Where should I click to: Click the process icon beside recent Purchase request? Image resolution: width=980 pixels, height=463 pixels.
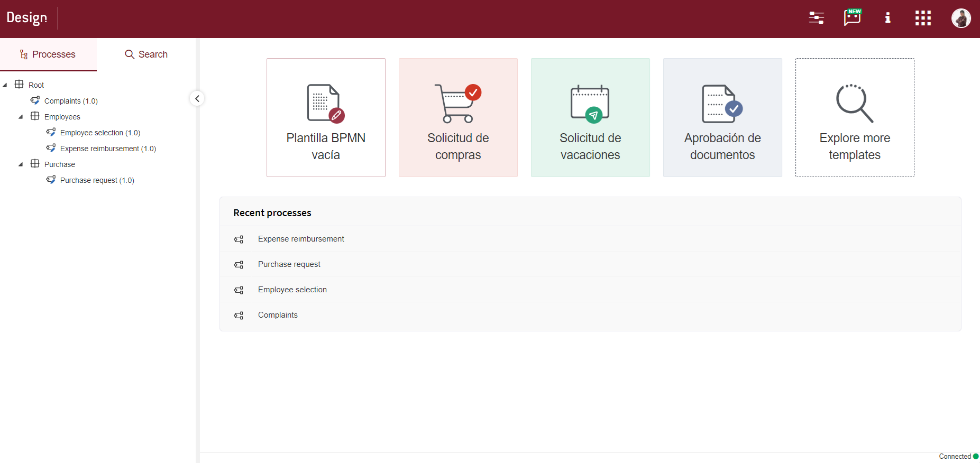pyautogui.click(x=239, y=265)
